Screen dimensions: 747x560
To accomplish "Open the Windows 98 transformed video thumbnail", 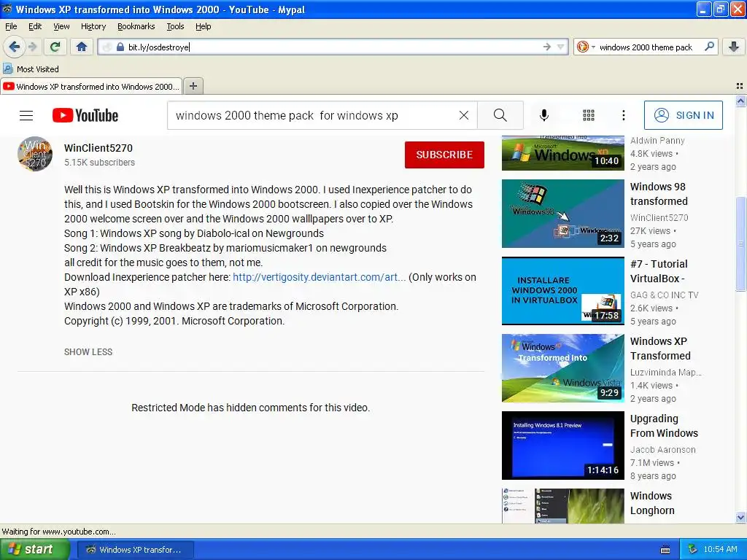I will (562, 214).
